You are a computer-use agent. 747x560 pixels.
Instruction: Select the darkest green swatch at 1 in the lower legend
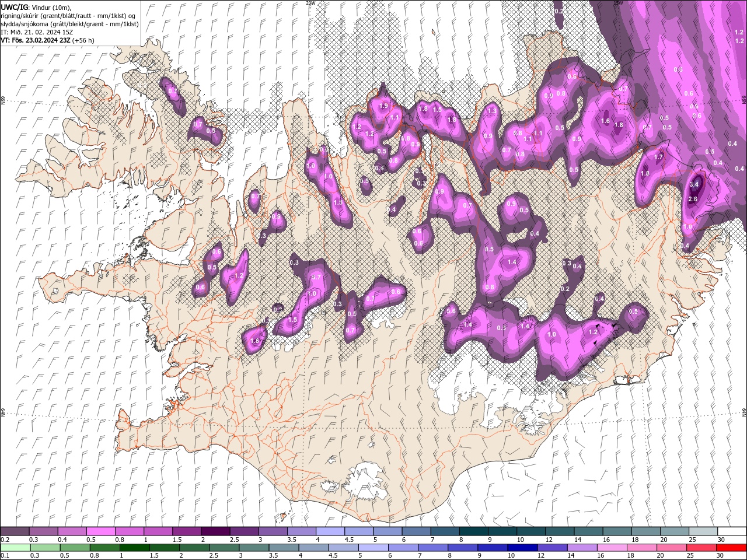134,548
